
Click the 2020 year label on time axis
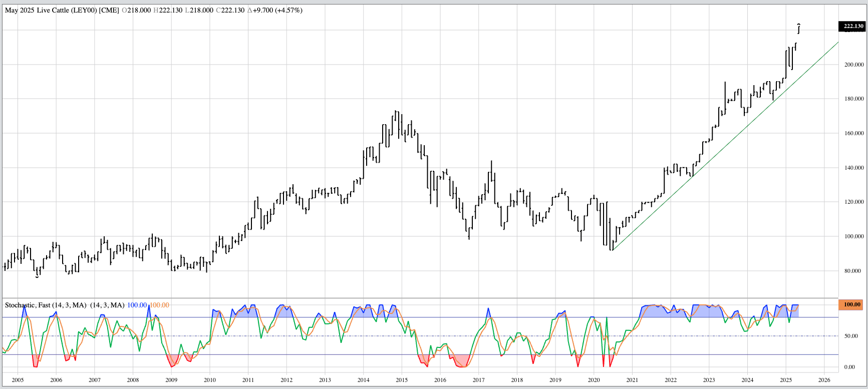594,380
